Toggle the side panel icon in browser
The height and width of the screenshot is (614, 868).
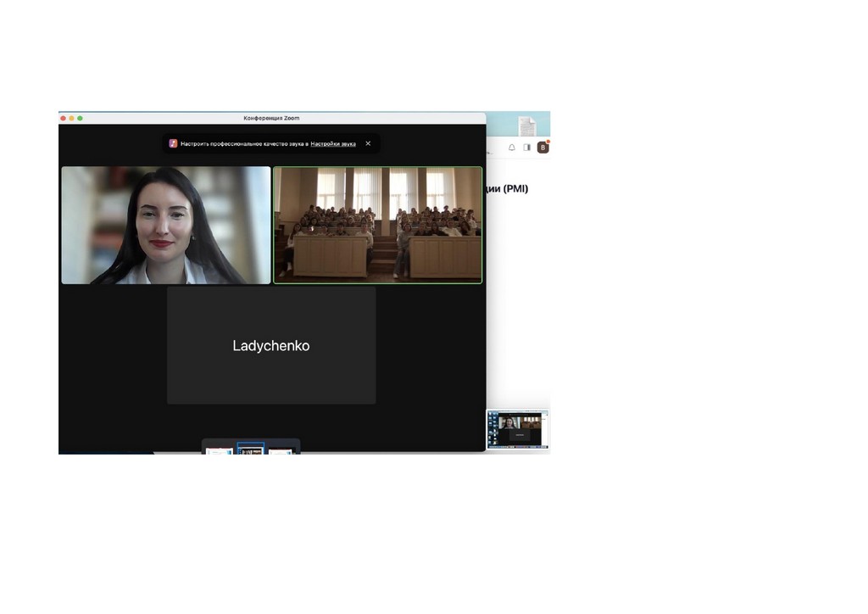point(526,148)
